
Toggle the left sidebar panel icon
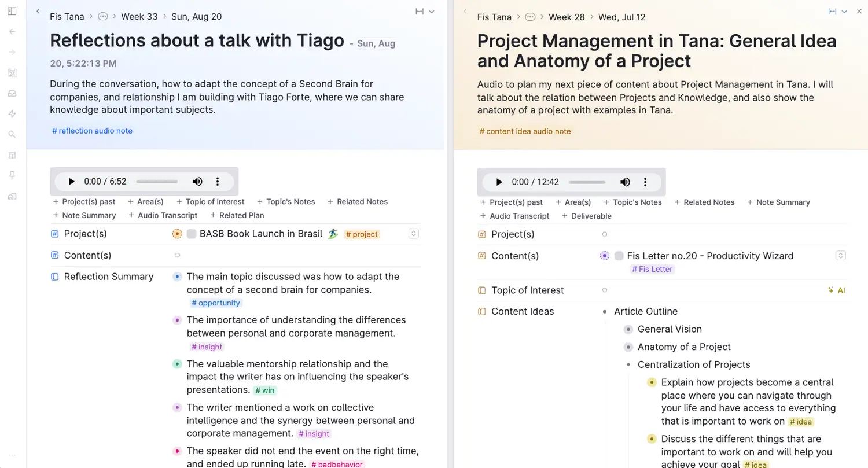(12, 11)
